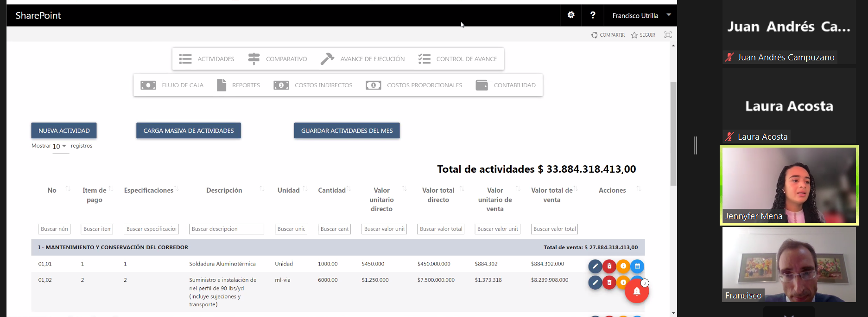Open the Control de Avance menu item
The width and height of the screenshot is (868, 317).
click(457, 59)
